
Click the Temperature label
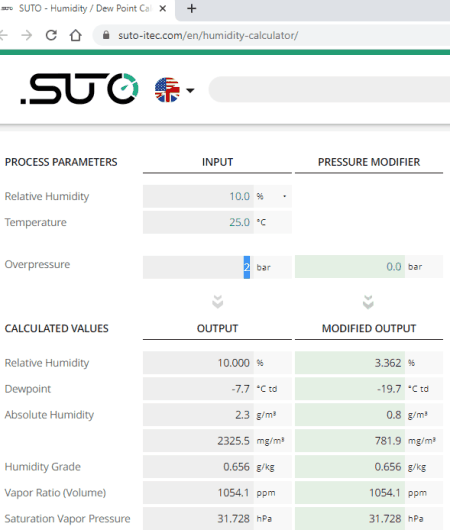[x=35, y=222]
